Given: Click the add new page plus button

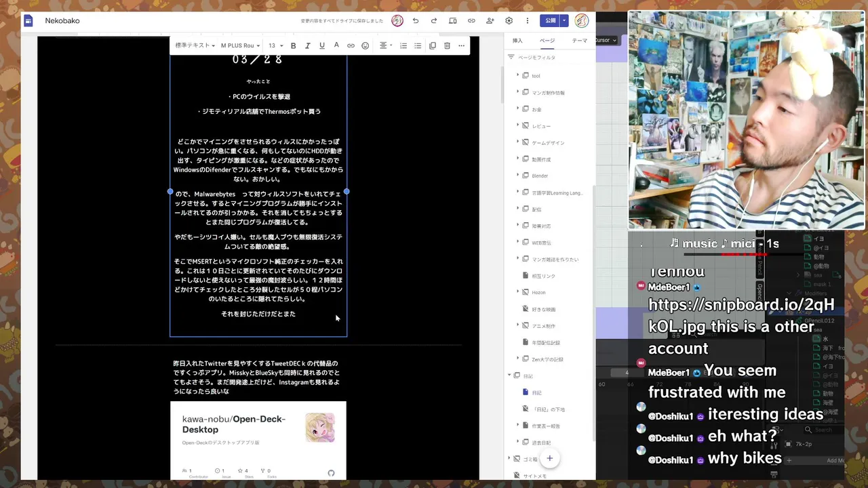Looking at the screenshot, I should 550,458.
